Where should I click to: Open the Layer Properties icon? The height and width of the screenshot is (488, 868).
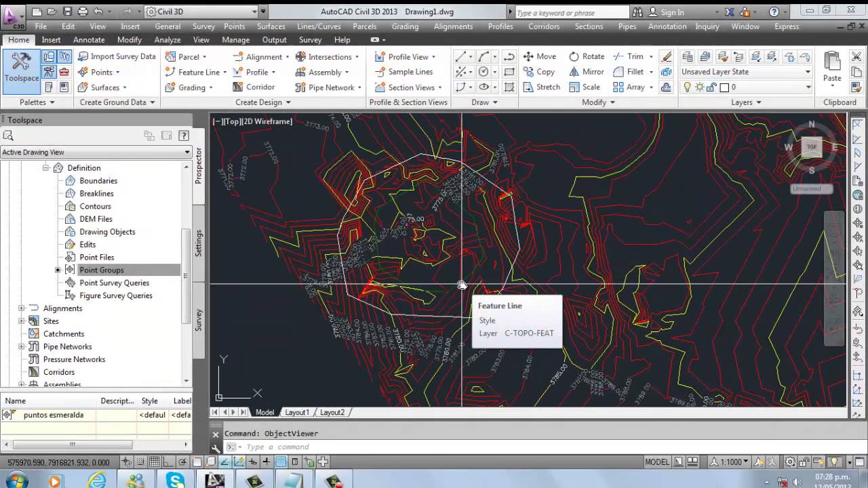688,57
